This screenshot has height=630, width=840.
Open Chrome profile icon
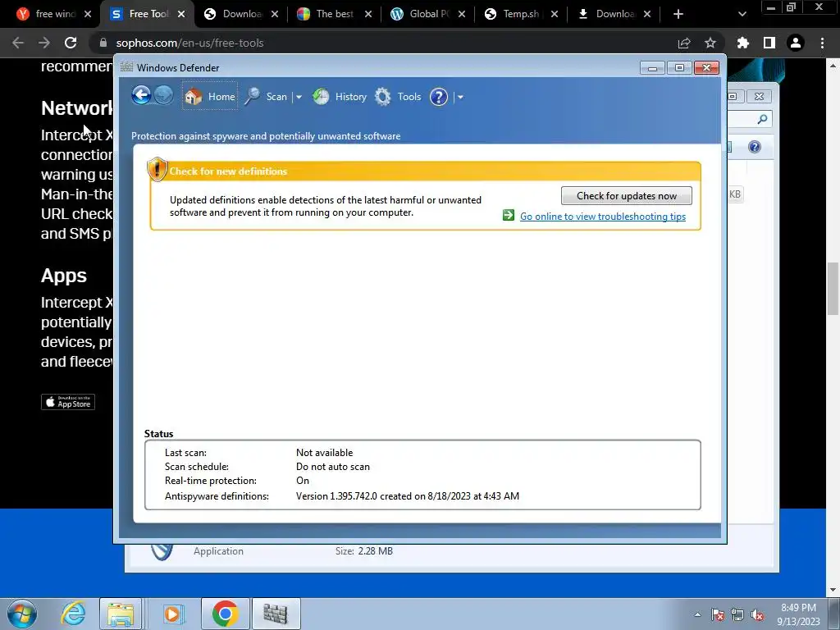pyautogui.click(x=796, y=43)
